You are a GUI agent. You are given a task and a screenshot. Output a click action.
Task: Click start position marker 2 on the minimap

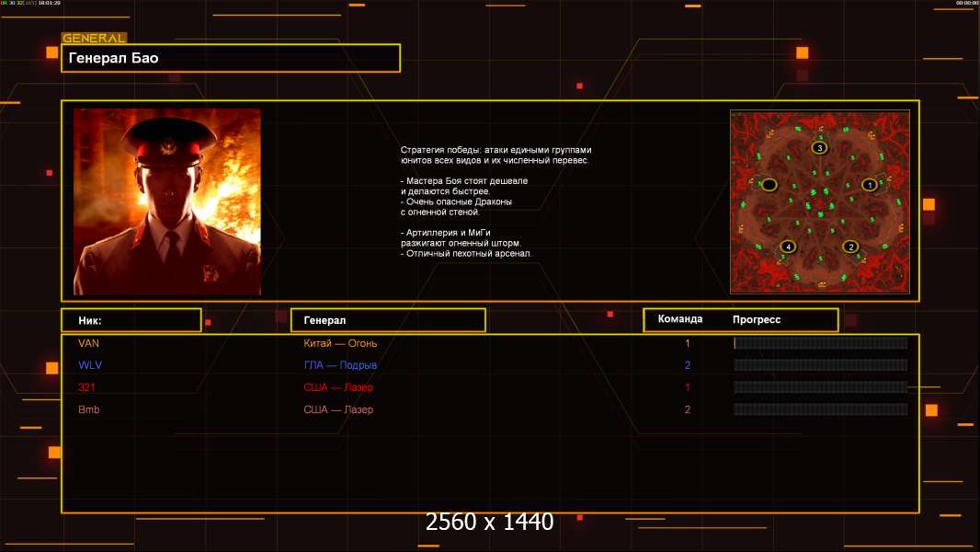(850, 247)
